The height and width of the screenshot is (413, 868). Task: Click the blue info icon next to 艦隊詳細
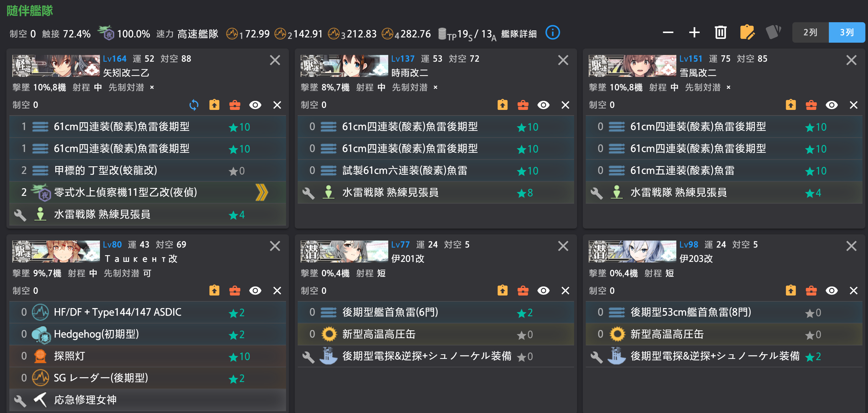(x=552, y=33)
